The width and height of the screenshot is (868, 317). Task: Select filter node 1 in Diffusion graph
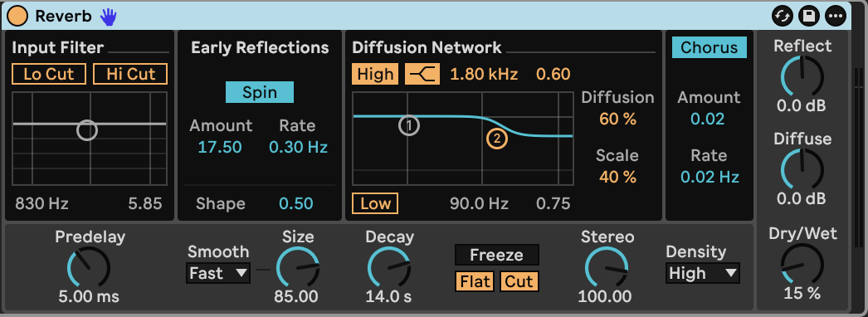[409, 125]
